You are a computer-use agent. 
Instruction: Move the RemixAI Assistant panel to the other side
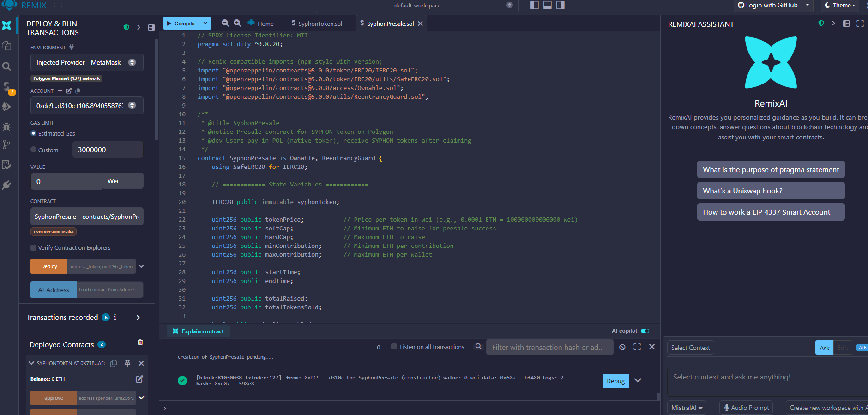[846, 24]
